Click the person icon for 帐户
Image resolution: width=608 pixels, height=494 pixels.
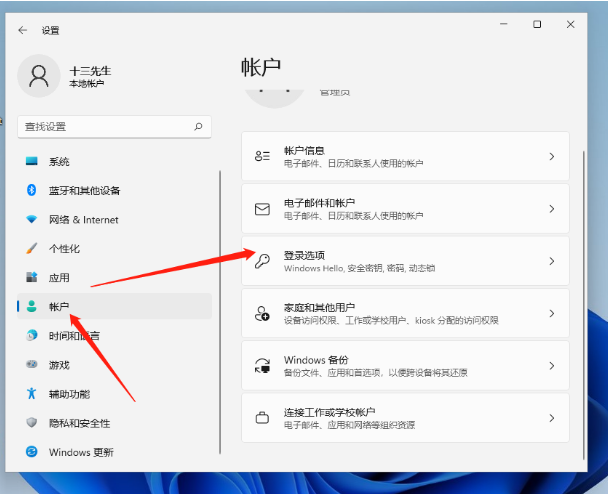pos(31,306)
